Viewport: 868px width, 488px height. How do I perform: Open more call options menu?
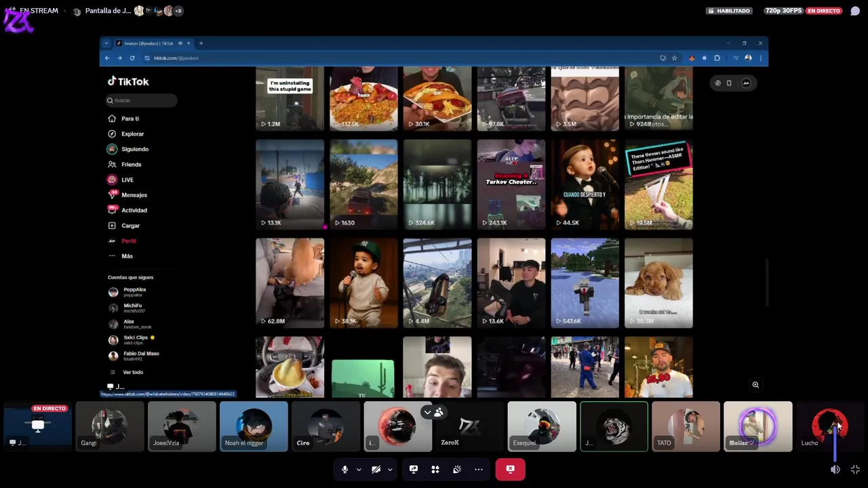[479, 469]
